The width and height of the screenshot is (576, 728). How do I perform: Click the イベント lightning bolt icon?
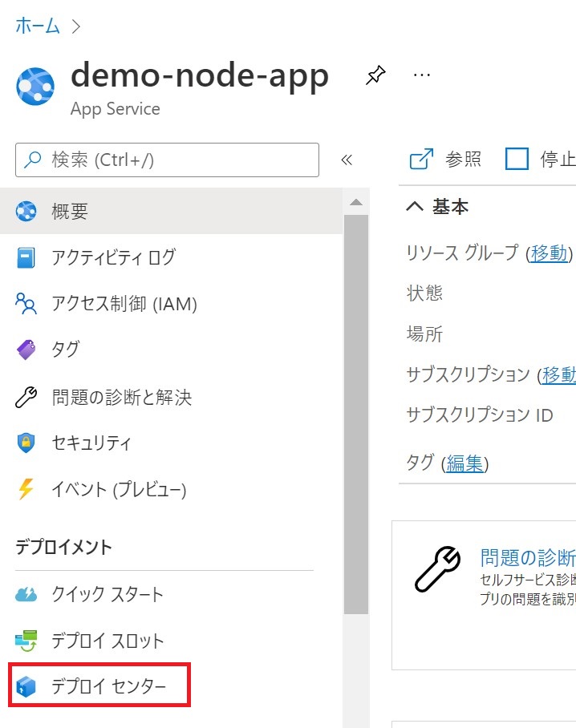pos(26,489)
